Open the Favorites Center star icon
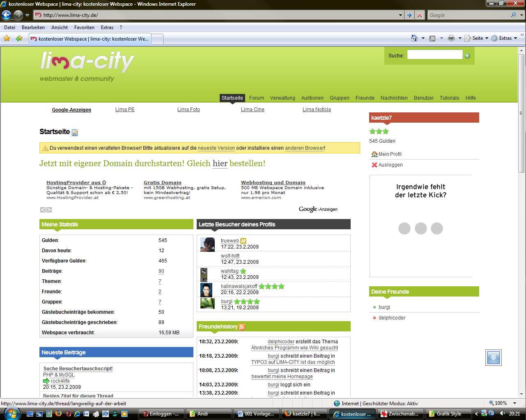The width and height of the screenshot is (526, 420). click(7, 38)
